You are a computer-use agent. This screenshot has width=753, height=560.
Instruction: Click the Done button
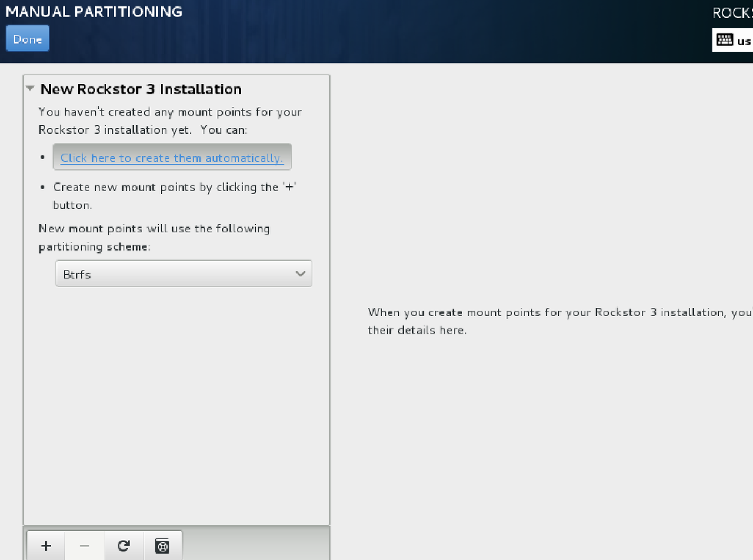[28, 39]
